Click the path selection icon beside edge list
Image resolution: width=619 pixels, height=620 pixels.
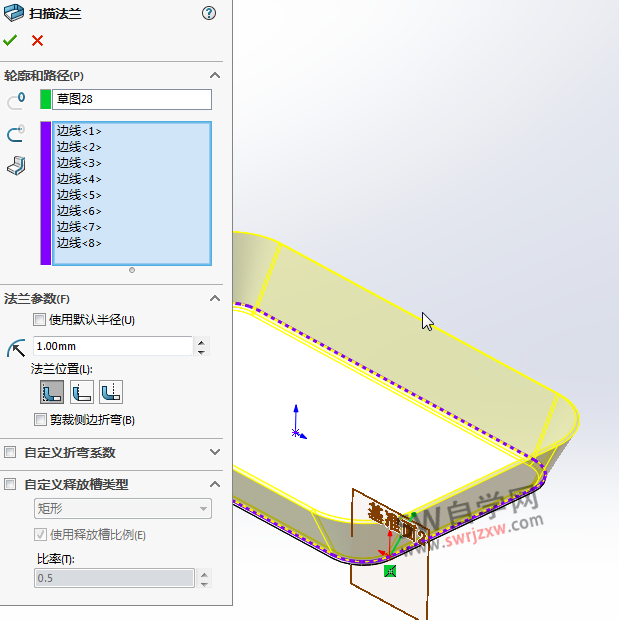pyautogui.click(x=16, y=135)
